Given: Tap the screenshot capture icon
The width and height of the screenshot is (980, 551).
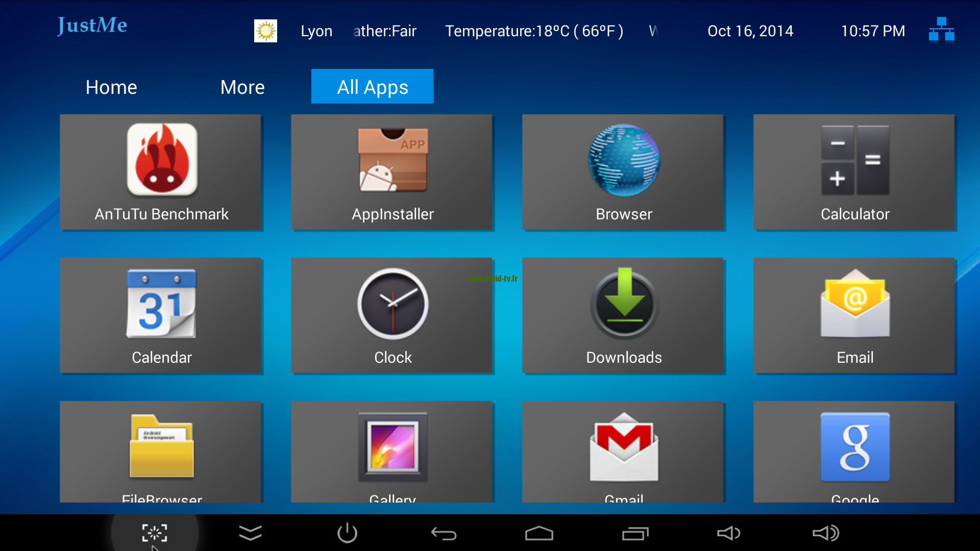Looking at the screenshot, I should [155, 533].
